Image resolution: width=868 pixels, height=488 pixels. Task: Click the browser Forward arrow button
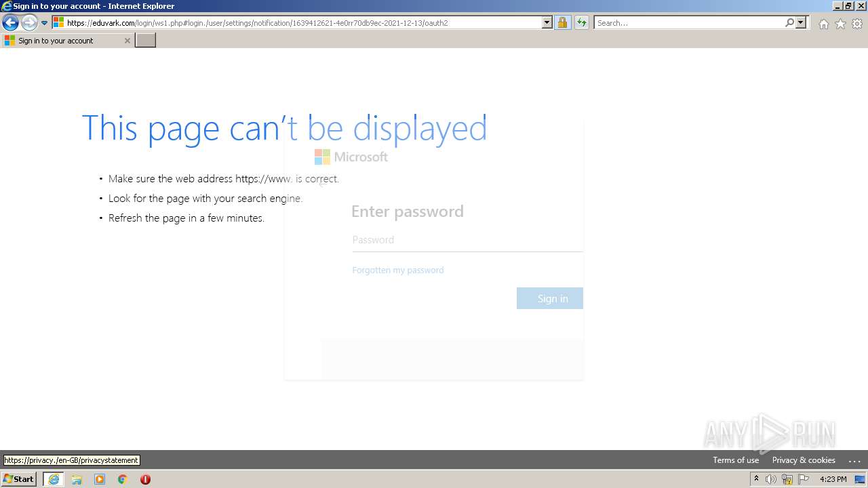[29, 23]
